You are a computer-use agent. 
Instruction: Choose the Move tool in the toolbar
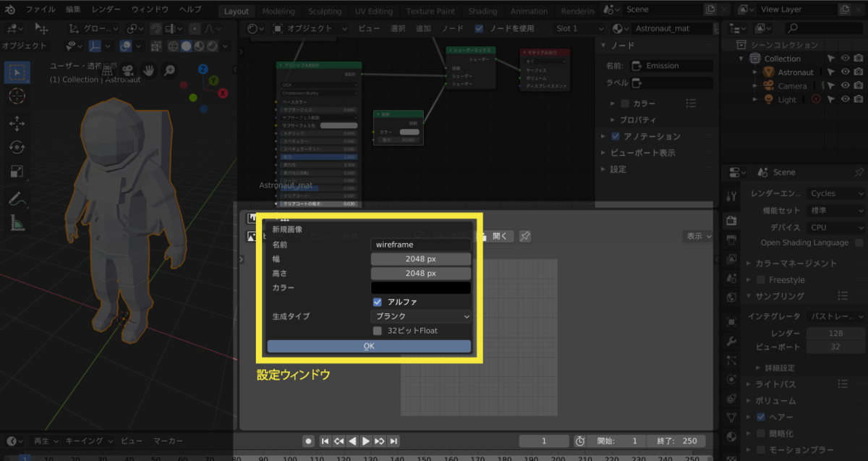[x=17, y=124]
